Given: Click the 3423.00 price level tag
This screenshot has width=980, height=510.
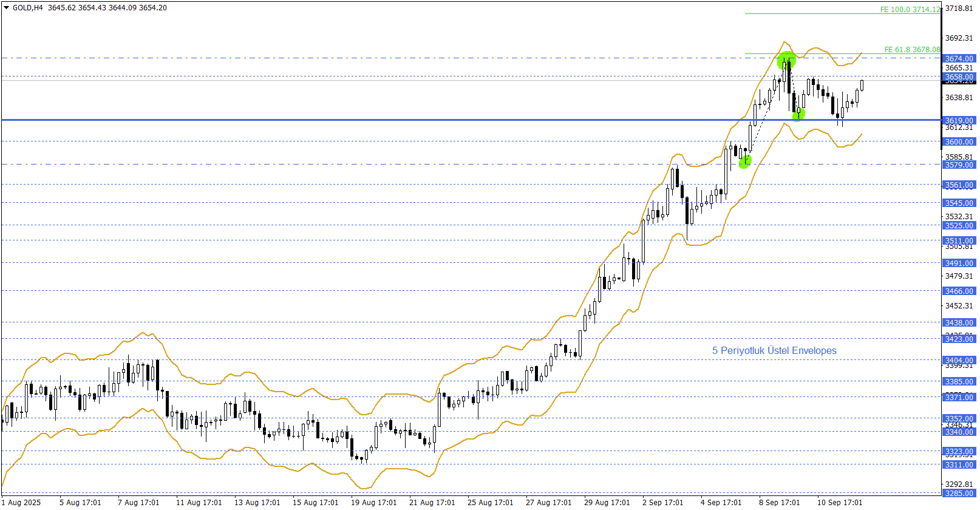Looking at the screenshot, I should (x=959, y=339).
